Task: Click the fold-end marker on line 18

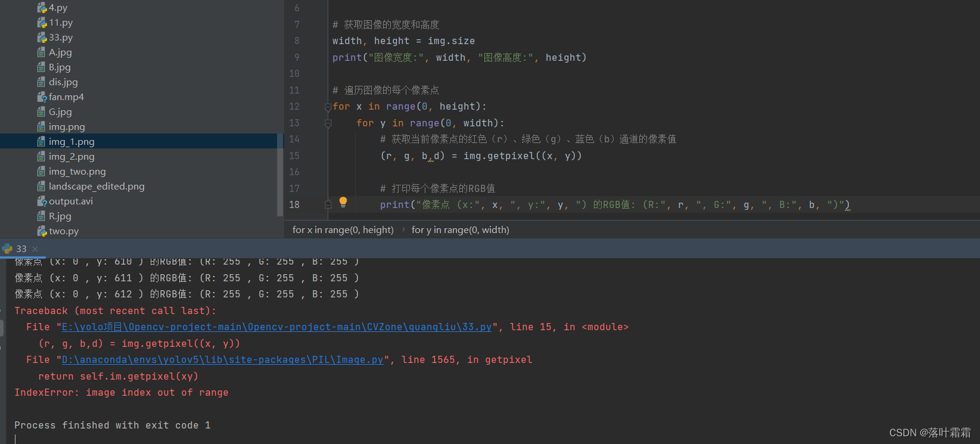Action: 328,204
